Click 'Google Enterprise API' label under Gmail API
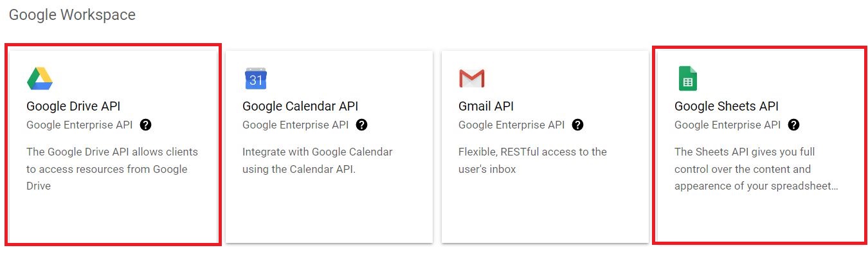The width and height of the screenshot is (868, 259). (x=511, y=125)
